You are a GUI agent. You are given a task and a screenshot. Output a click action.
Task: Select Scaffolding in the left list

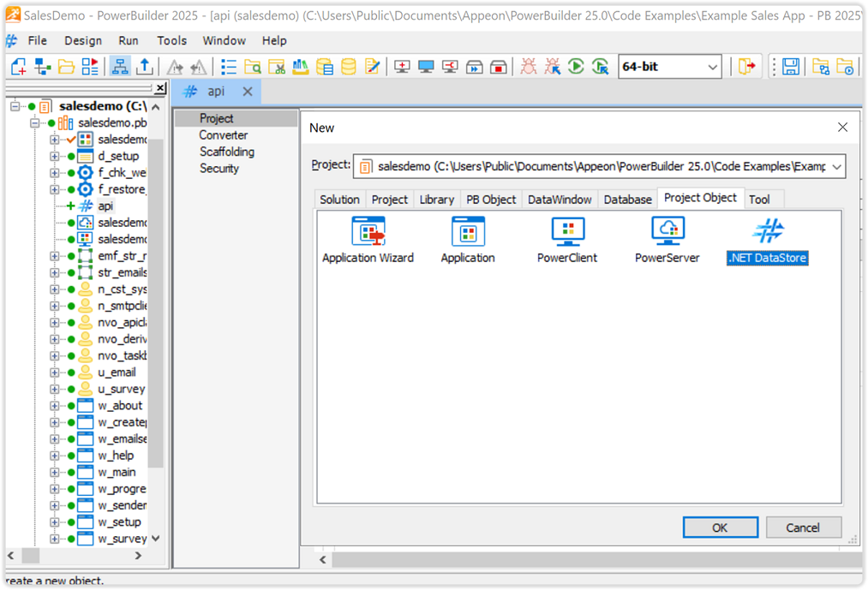tap(227, 152)
